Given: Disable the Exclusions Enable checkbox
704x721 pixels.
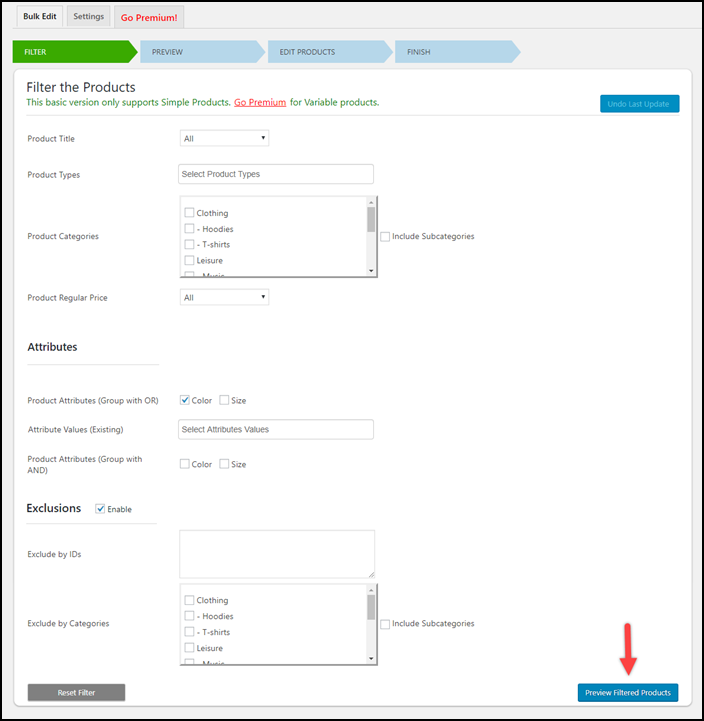Looking at the screenshot, I should [x=100, y=509].
